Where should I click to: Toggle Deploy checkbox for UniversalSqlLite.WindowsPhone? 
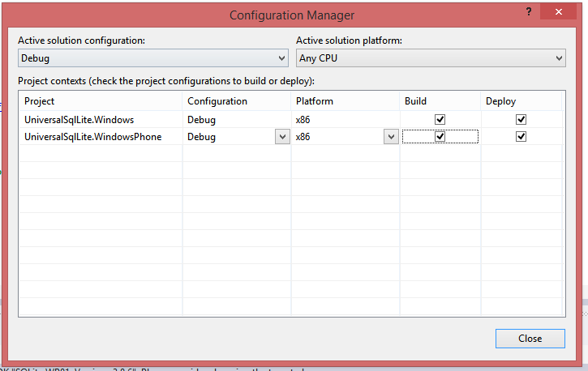point(521,136)
